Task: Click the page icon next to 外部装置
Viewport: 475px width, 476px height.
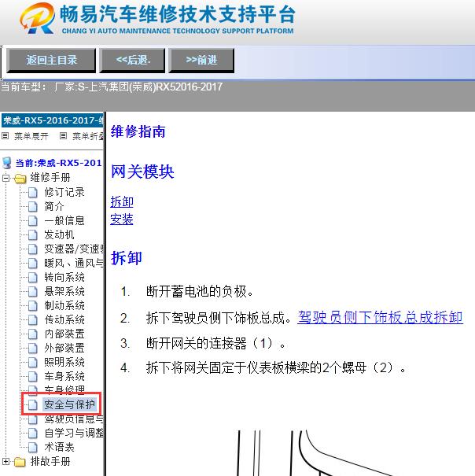Action: pyautogui.click(x=32, y=349)
